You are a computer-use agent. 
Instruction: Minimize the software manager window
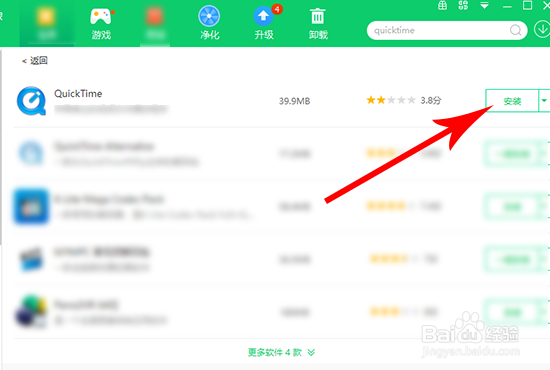[x=507, y=6]
